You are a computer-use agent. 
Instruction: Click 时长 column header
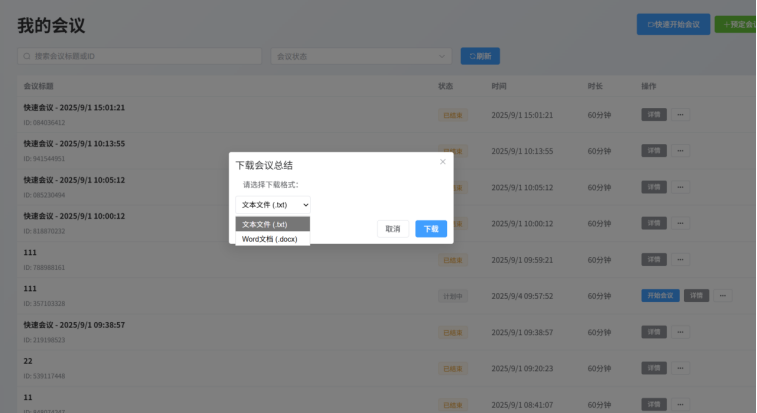tap(595, 86)
